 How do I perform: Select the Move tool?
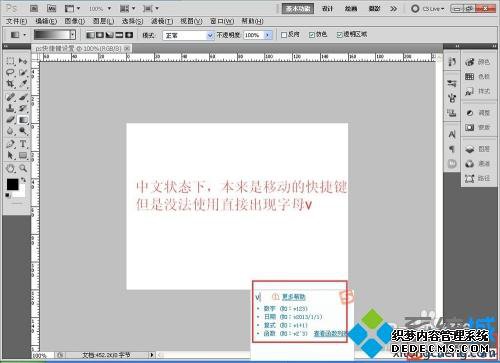pyautogui.click(x=23, y=61)
